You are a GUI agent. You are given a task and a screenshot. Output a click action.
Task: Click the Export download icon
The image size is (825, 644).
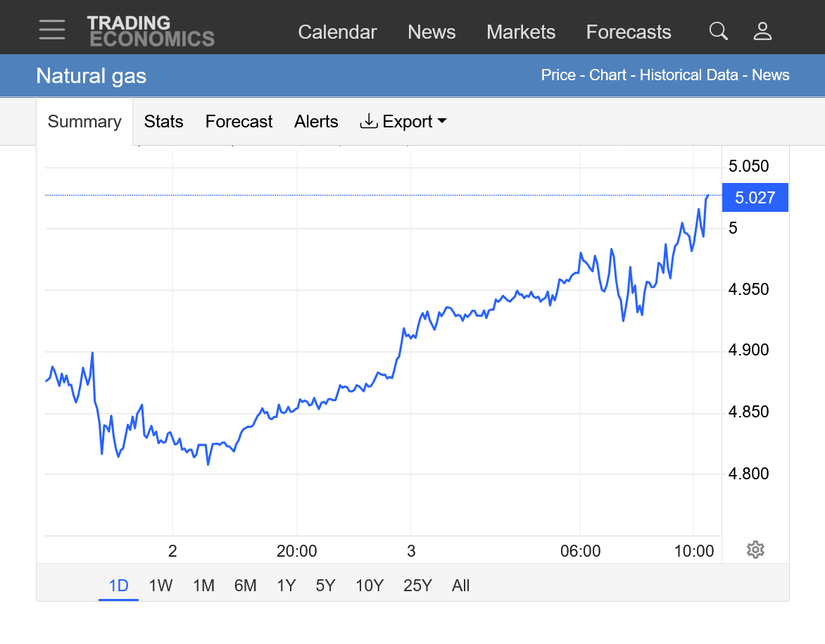(x=369, y=122)
